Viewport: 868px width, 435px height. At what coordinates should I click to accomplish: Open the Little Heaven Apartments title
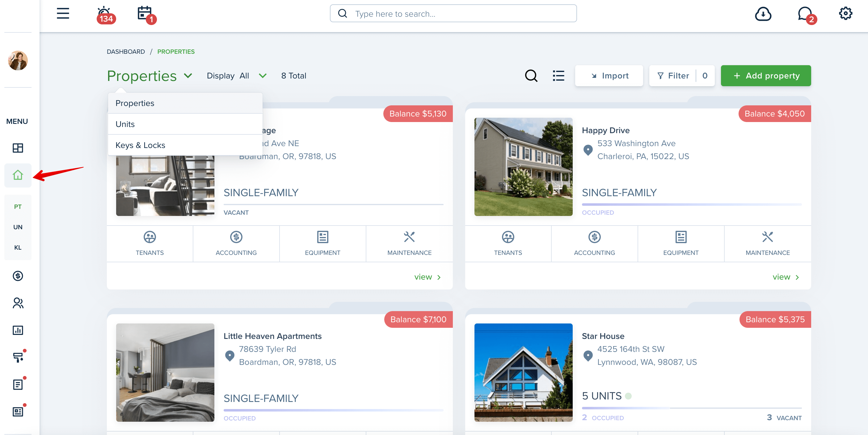click(x=272, y=336)
